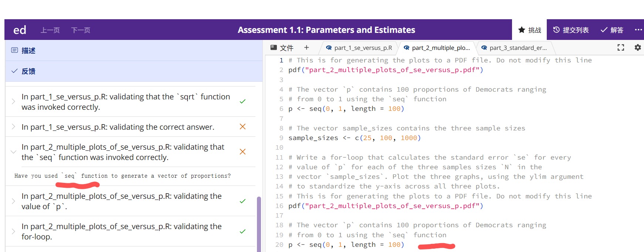Click line number 20 in gutter
The height and width of the screenshot is (252, 644).
tap(279, 245)
